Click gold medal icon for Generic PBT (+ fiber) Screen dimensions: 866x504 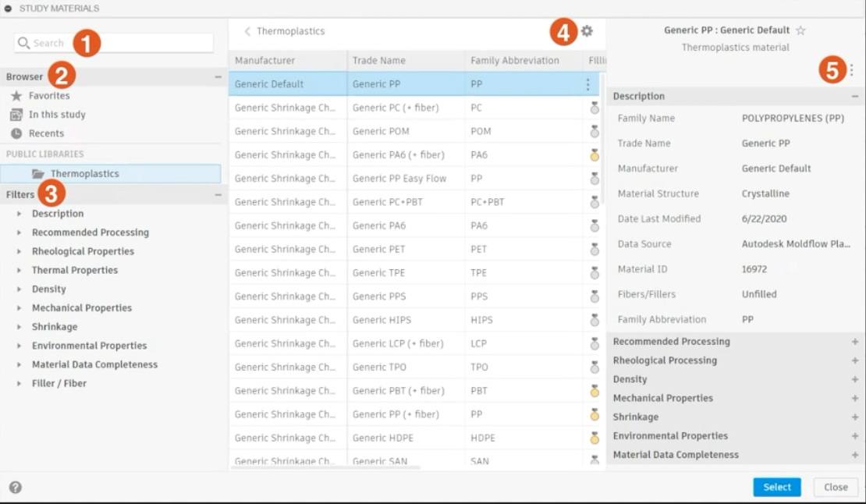pos(594,391)
